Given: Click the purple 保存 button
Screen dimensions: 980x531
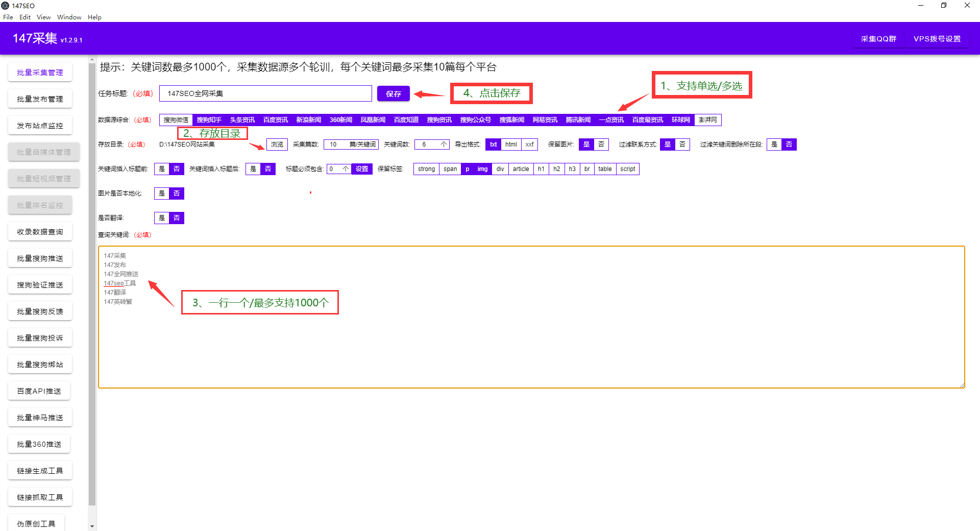Looking at the screenshot, I should coord(393,93).
